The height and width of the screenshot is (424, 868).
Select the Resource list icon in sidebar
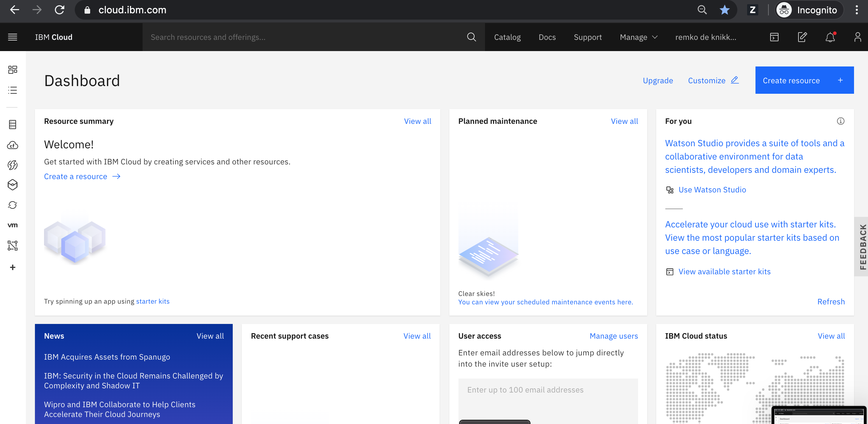(13, 90)
